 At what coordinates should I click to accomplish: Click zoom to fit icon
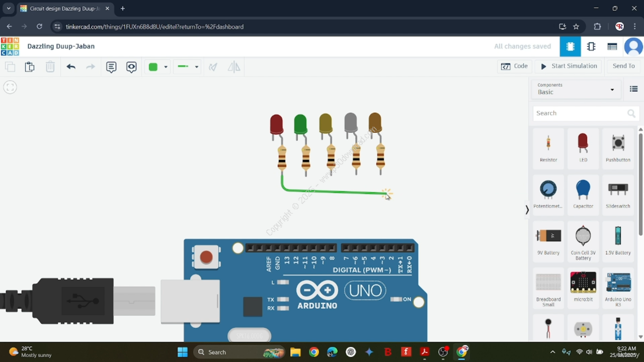[x=10, y=87]
